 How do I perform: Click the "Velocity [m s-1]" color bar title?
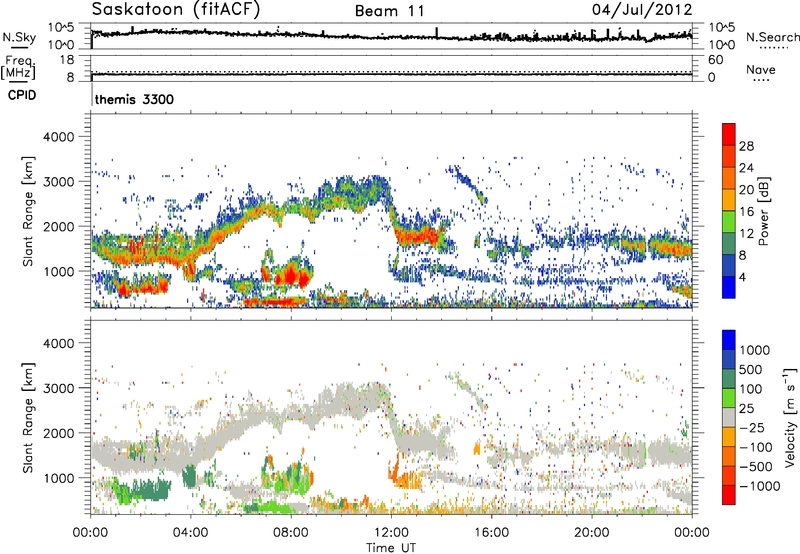(x=789, y=417)
